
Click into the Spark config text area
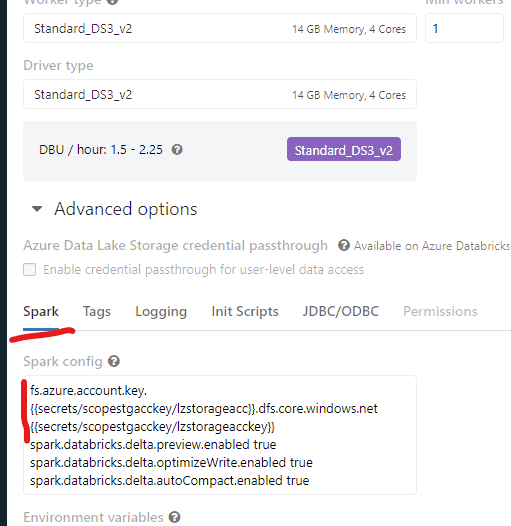(x=220, y=435)
